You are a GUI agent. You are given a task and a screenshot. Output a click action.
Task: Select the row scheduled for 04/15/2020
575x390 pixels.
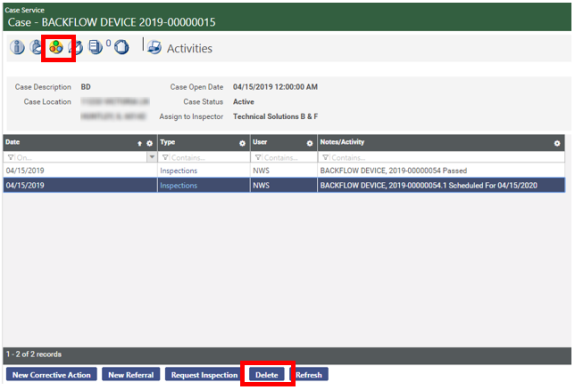[x=284, y=185]
